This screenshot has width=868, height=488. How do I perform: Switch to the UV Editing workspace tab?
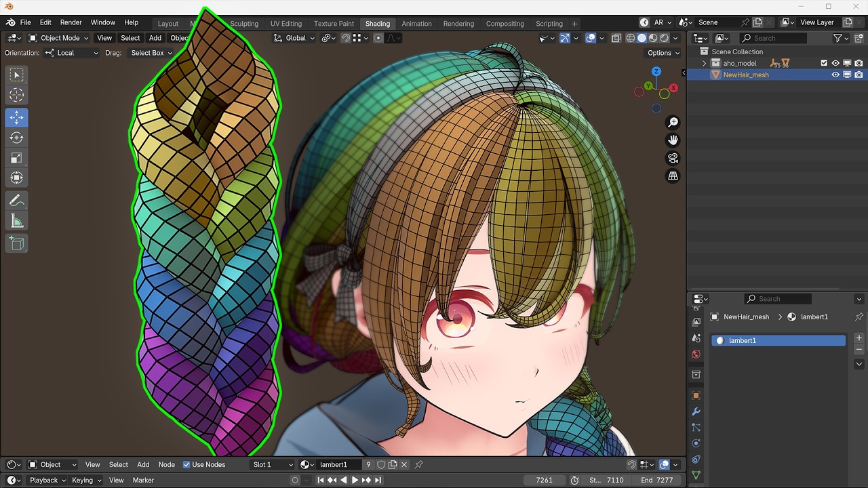(x=286, y=23)
